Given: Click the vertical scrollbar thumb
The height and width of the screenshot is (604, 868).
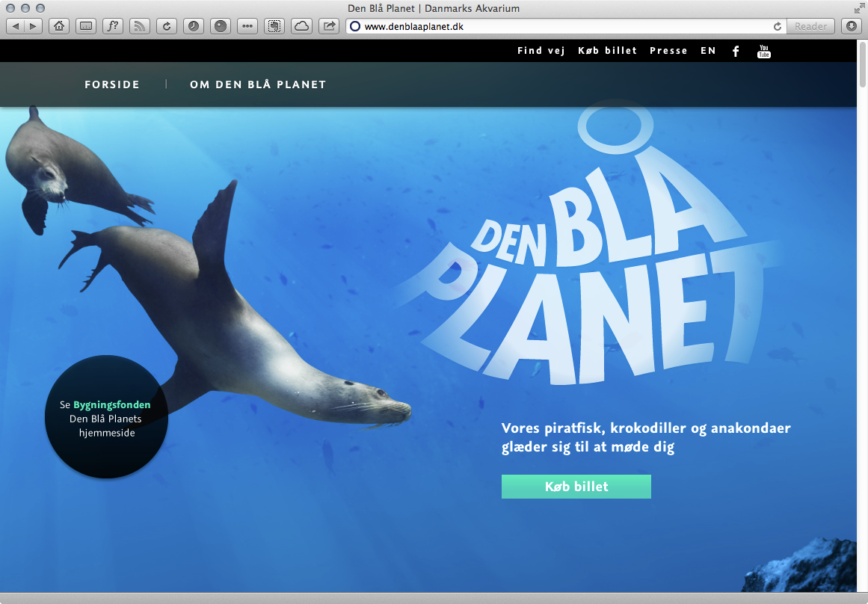Looking at the screenshot, I should (863, 64).
